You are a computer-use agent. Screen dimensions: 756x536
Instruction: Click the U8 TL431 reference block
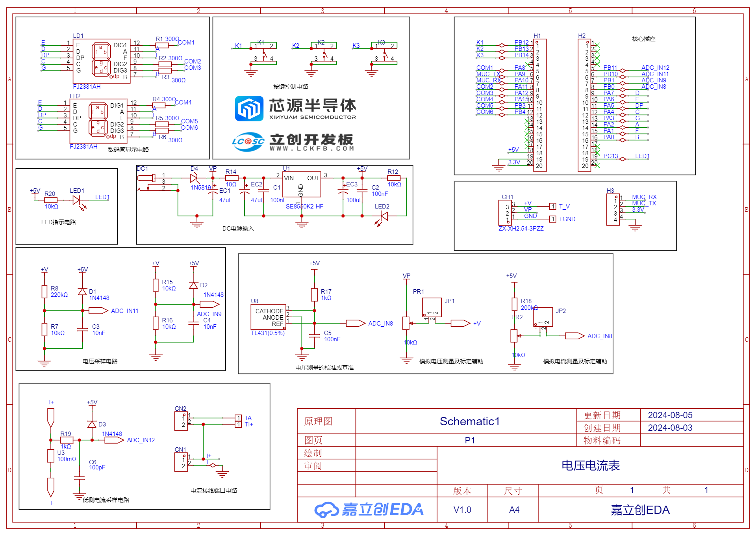point(268,317)
